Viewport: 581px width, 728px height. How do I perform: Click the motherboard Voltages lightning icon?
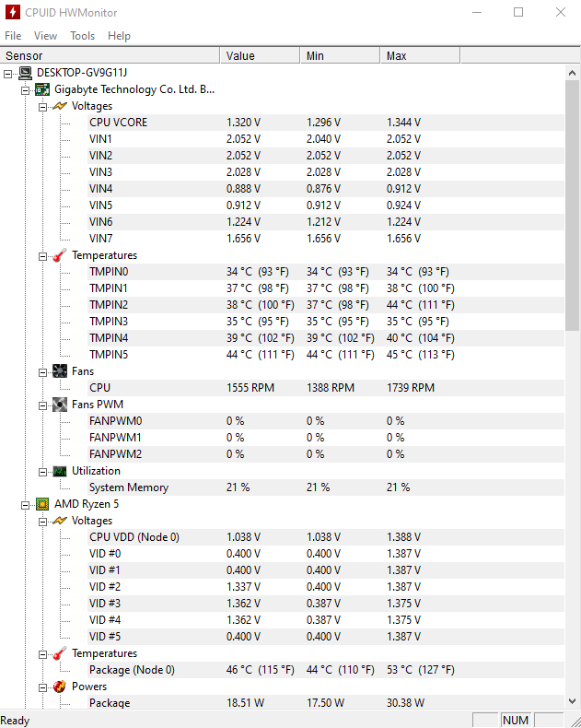60,106
